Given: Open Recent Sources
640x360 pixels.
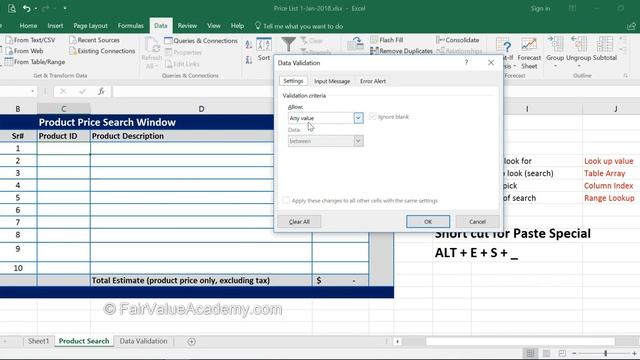Looking at the screenshot, I should coord(94,40).
